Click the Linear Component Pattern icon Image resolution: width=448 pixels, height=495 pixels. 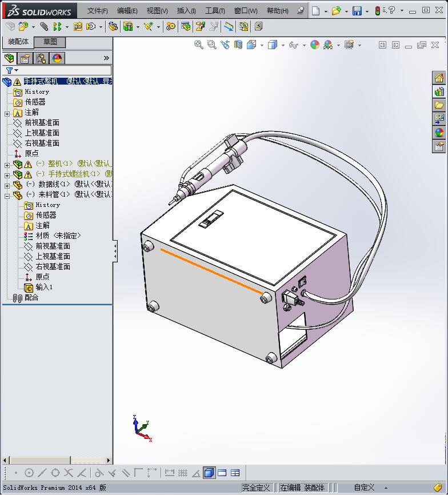tap(57, 26)
